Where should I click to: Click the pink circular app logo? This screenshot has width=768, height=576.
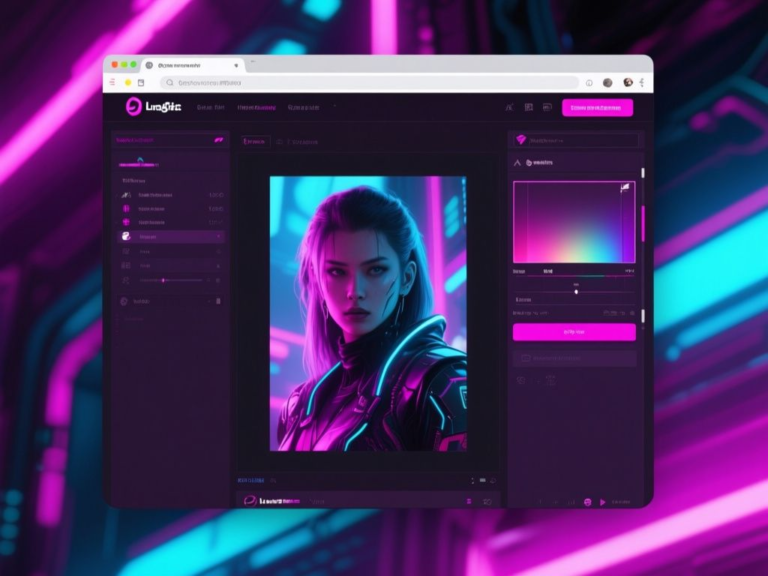coord(133,107)
